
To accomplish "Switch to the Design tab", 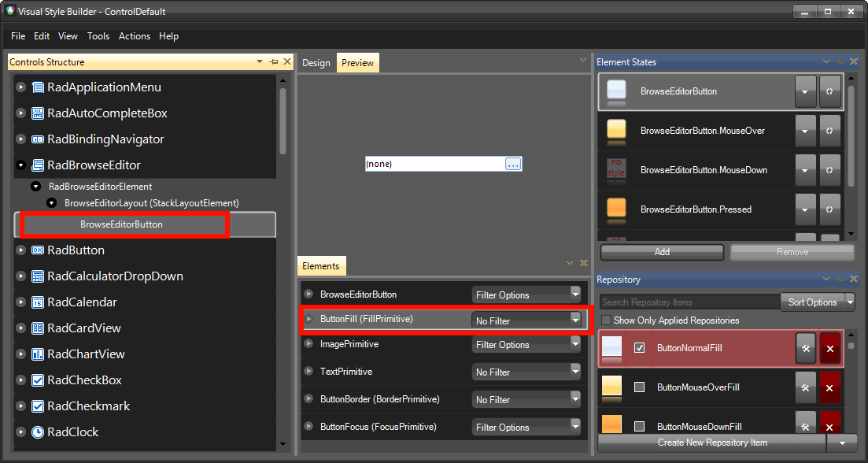I will pyautogui.click(x=316, y=61).
